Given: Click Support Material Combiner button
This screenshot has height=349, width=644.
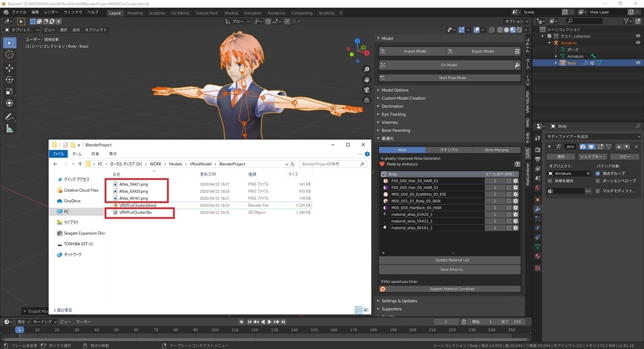Looking at the screenshot, I should [x=450, y=289].
